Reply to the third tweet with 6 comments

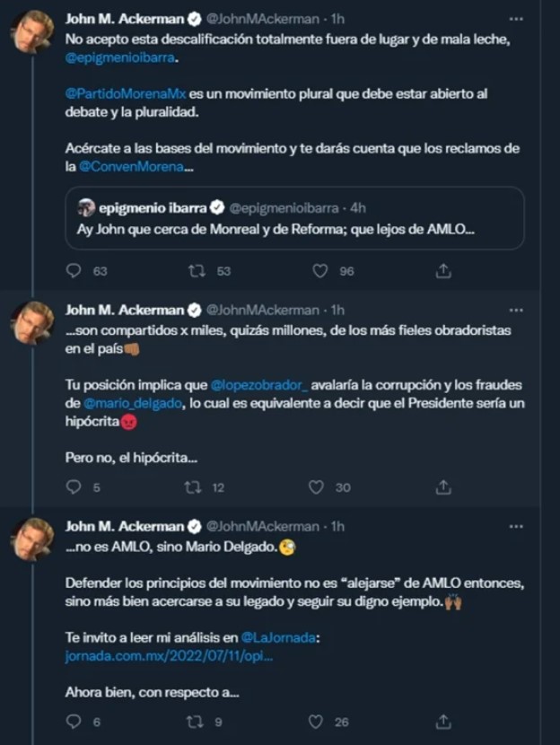(74, 722)
